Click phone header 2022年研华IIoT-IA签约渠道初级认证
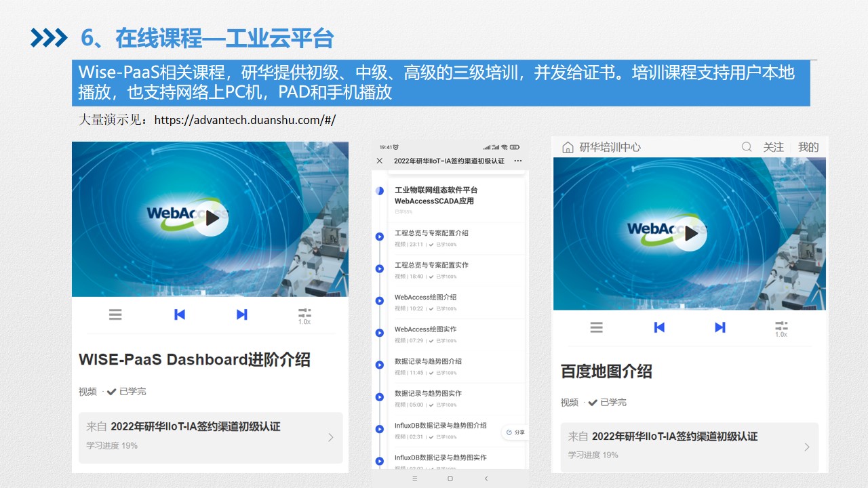 pos(449,161)
